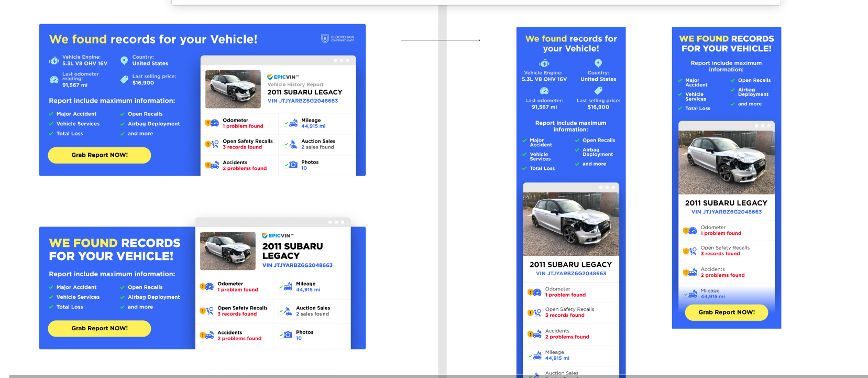This screenshot has width=868, height=378.
Task: Click "Airbag Deployment" in top wide banner
Action: coord(154,124)
